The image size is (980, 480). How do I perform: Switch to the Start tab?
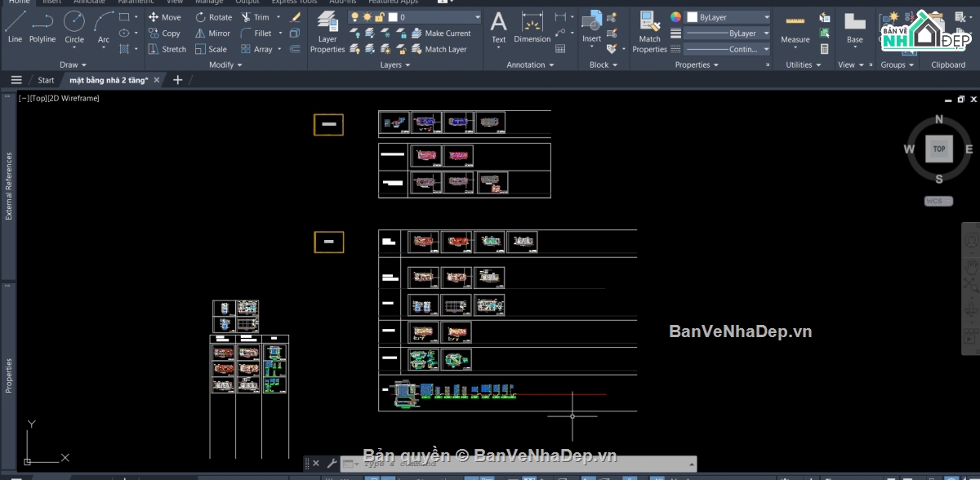46,80
